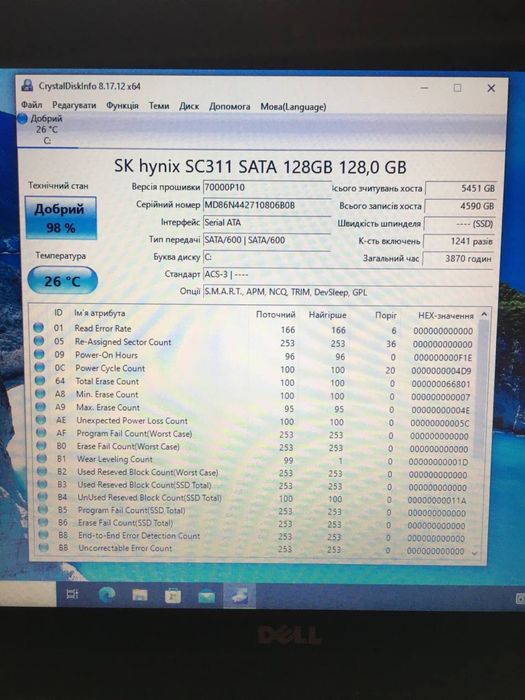Image resolution: width=525 pixels, height=700 pixels.
Task: Click the total host reads value 5451 GB
Action: [460, 188]
